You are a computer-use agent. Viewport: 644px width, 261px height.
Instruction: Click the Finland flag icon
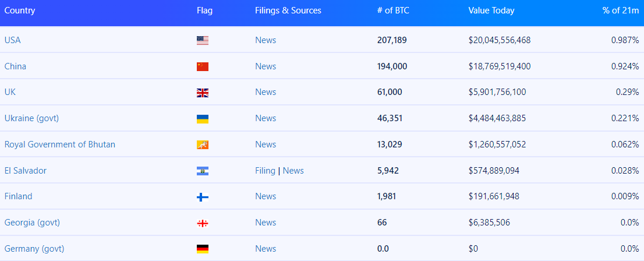click(x=202, y=197)
